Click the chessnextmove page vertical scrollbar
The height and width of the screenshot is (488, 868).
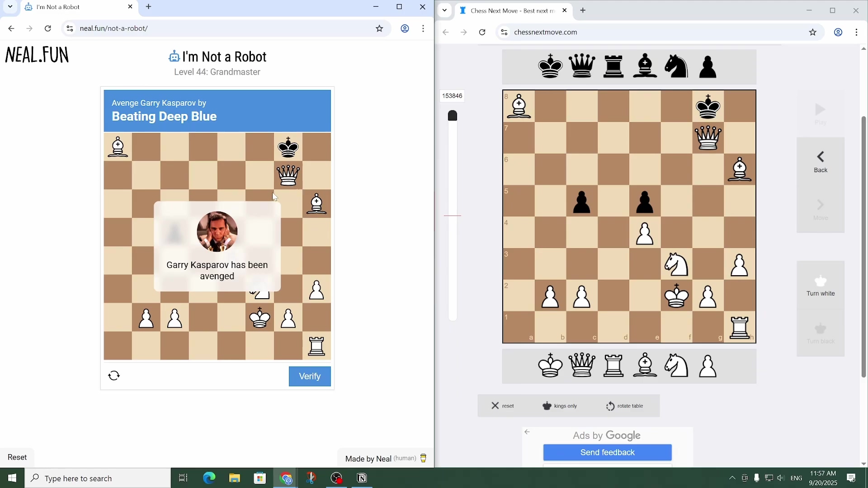(864, 247)
